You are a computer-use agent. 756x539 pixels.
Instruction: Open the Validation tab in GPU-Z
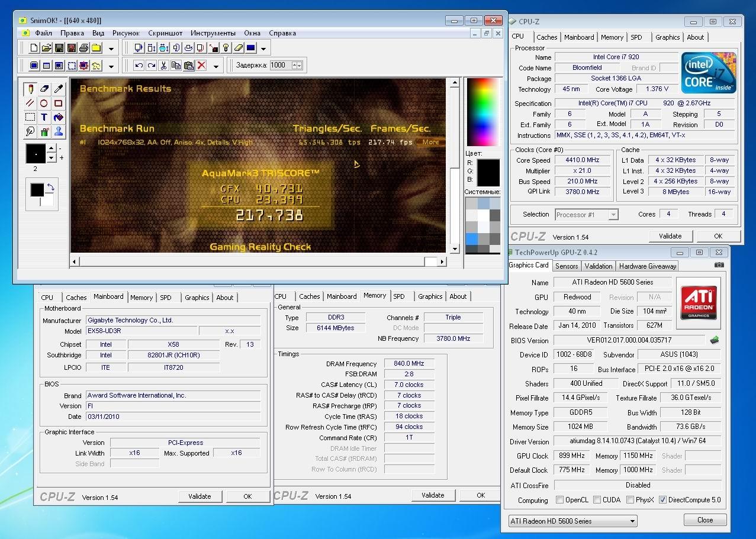point(599,266)
